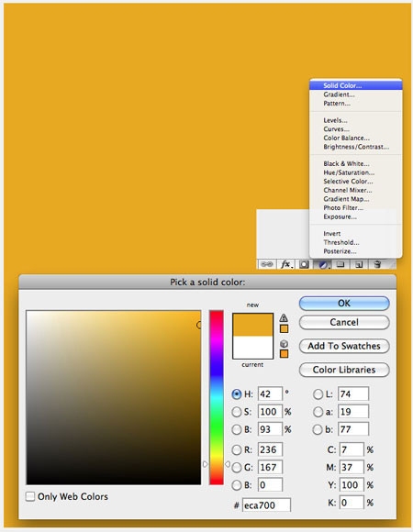The image size is (413, 532).
Task: Open the fx layer style icon
Action: pos(285,264)
